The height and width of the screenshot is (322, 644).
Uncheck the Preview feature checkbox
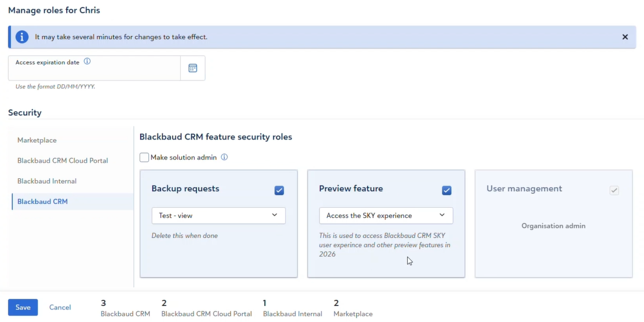(447, 190)
